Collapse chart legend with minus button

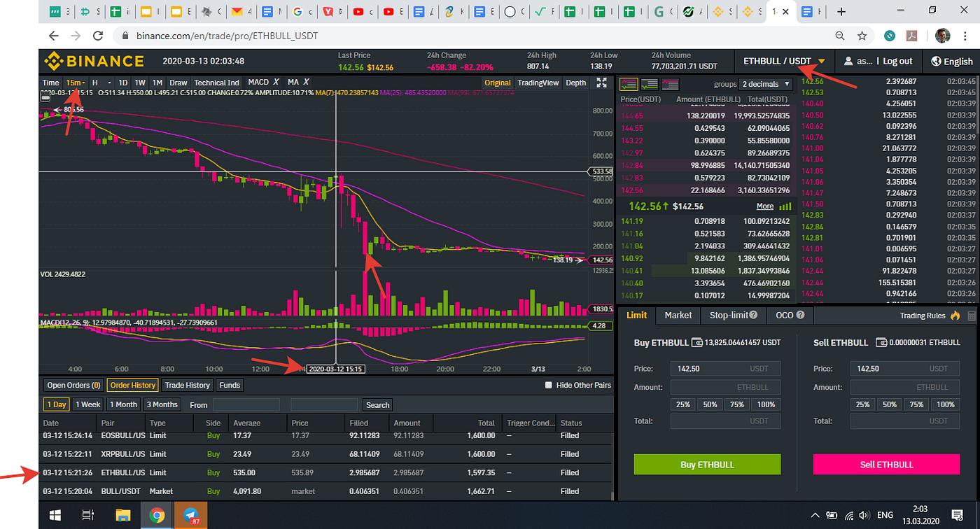tap(45, 99)
